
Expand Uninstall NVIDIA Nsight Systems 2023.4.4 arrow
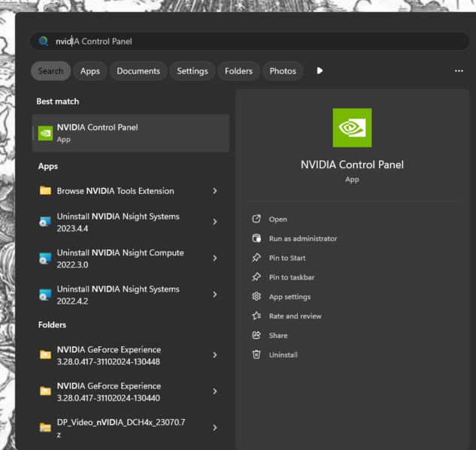(x=214, y=222)
